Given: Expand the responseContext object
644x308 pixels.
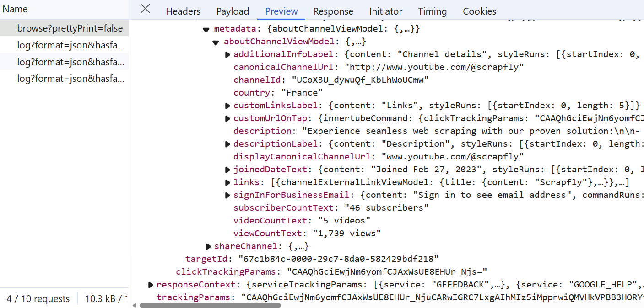Looking at the screenshot, I should (x=151, y=285).
